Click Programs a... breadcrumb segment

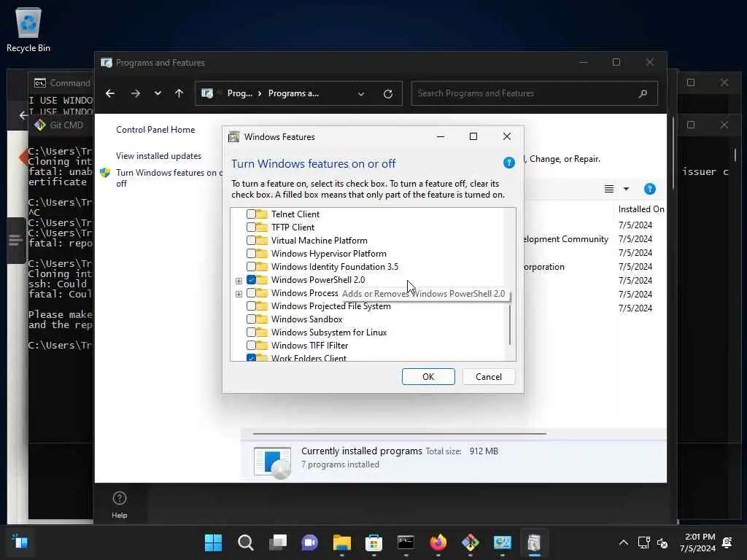click(x=293, y=93)
